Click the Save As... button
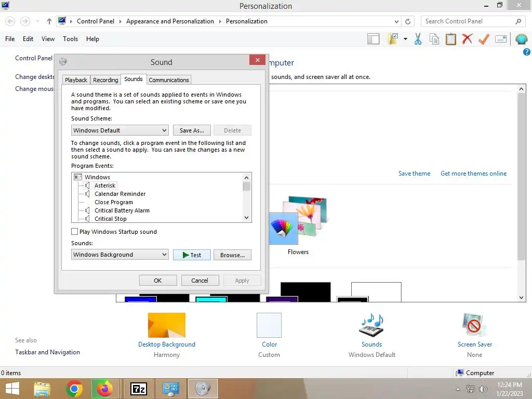This screenshot has width=532, height=399. tap(192, 130)
